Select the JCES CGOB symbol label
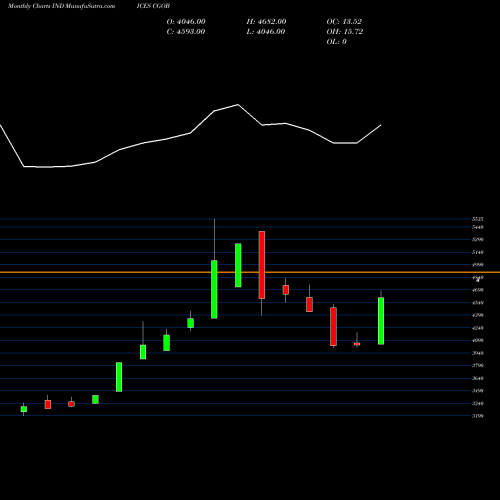 point(153,6)
